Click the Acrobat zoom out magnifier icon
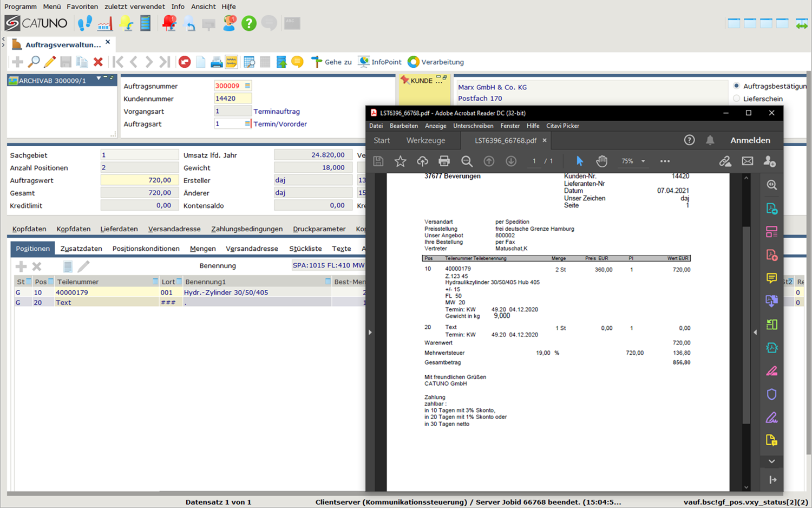This screenshot has height=508, width=812. [x=467, y=161]
